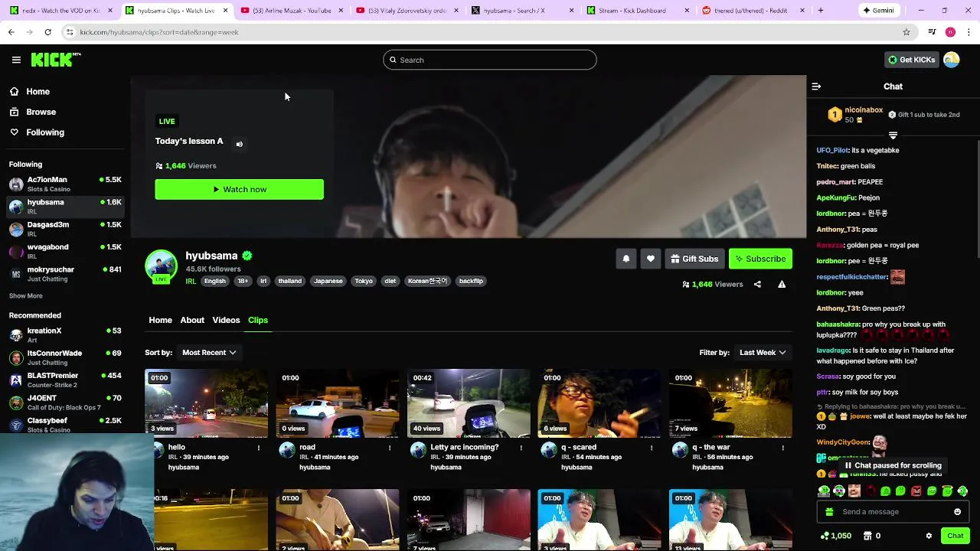Toggle the heart follow button
This screenshot has width=980, height=551.
(650, 259)
